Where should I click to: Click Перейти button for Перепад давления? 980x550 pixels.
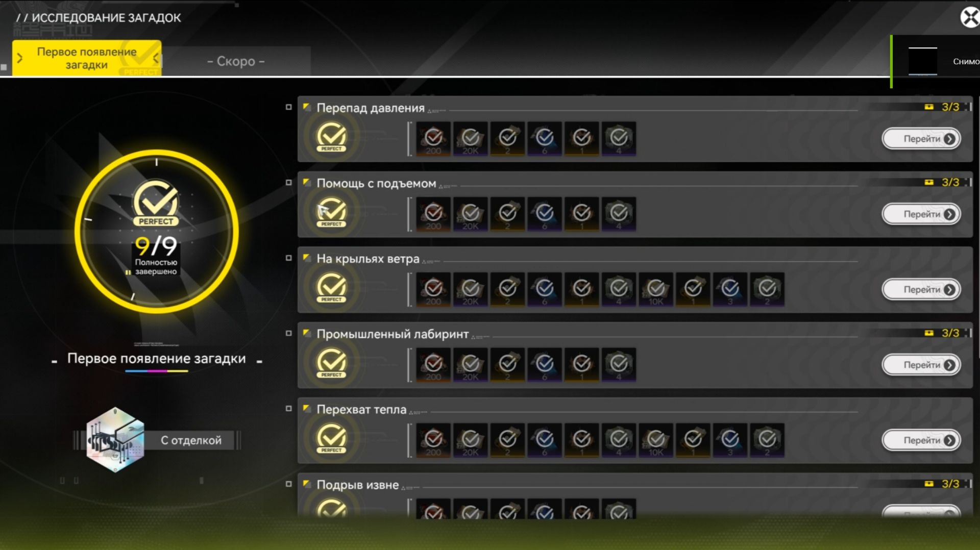point(921,139)
